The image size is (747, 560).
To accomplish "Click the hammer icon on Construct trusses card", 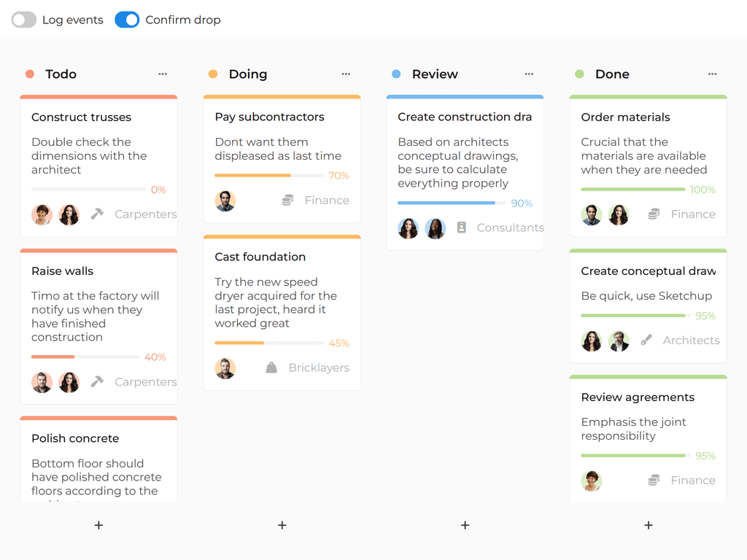I will click(97, 214).
